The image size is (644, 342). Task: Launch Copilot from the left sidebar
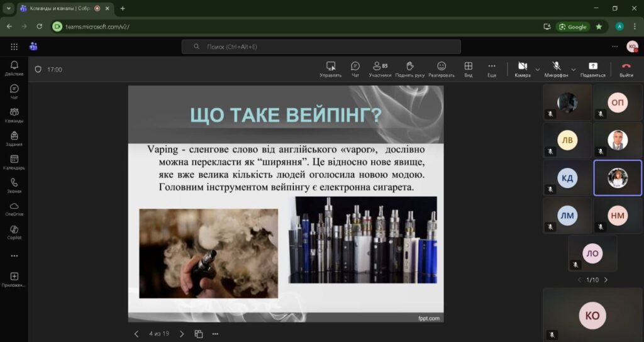[x=14, y=232]
